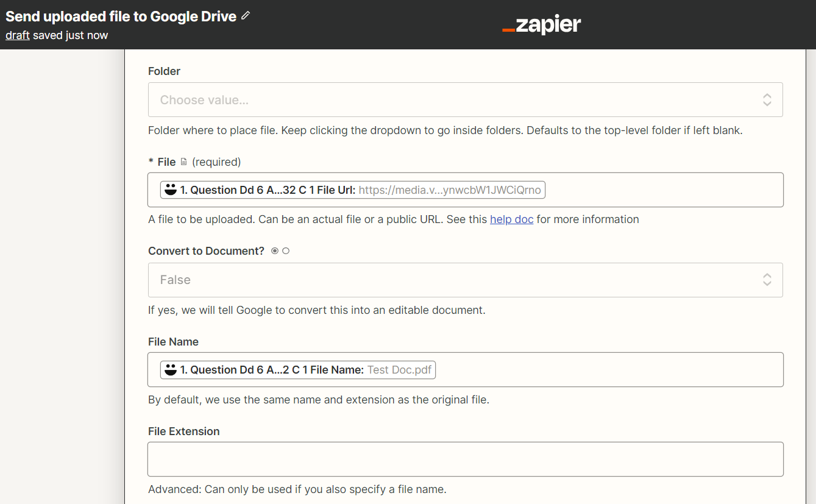This screenshot has height=504, width=816.
Task: Click the 'saved just now' status text
Action: pos(70,35)
